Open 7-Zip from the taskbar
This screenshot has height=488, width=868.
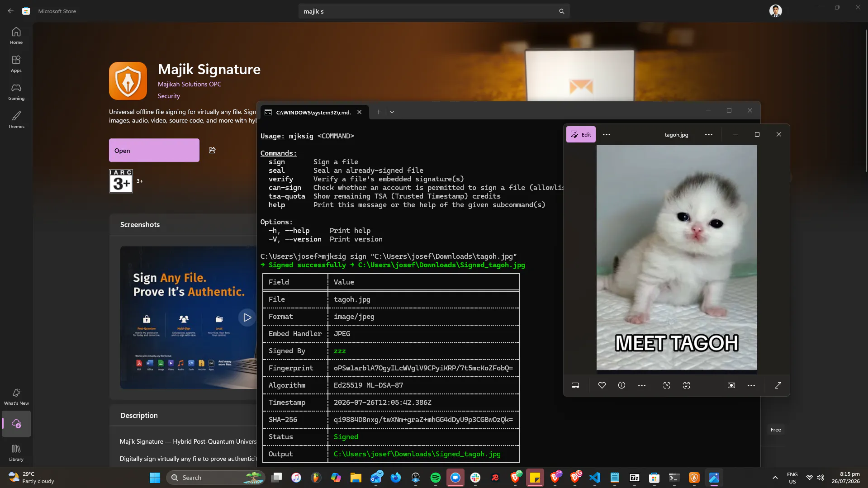pyautogui.click(x=634, y=478)
